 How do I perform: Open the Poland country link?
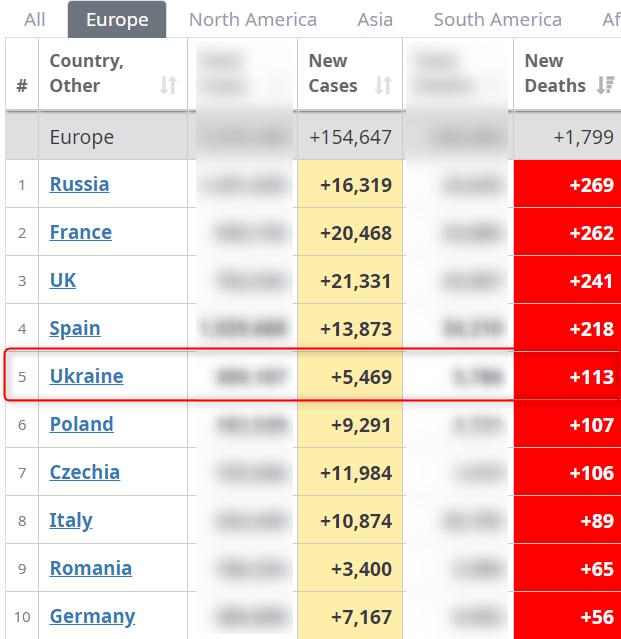81,424
